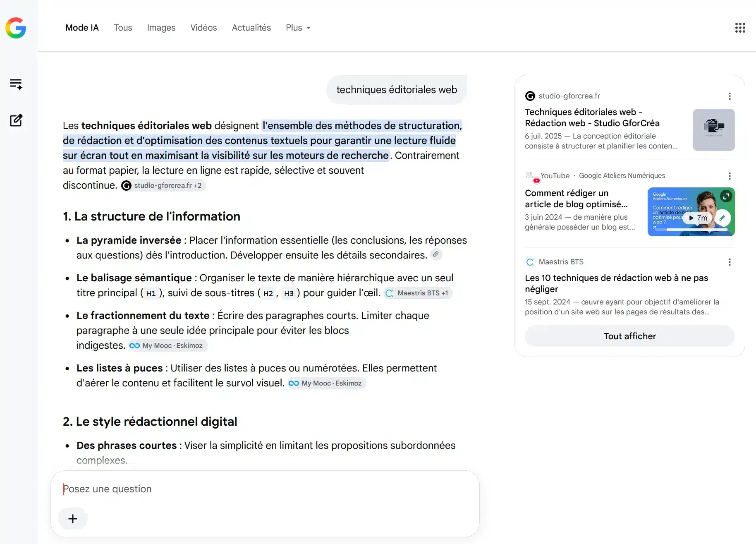This screenshot has width=756, height=544.
Task: Open AI Mode history list icon
Action: (x=16, y=84)
